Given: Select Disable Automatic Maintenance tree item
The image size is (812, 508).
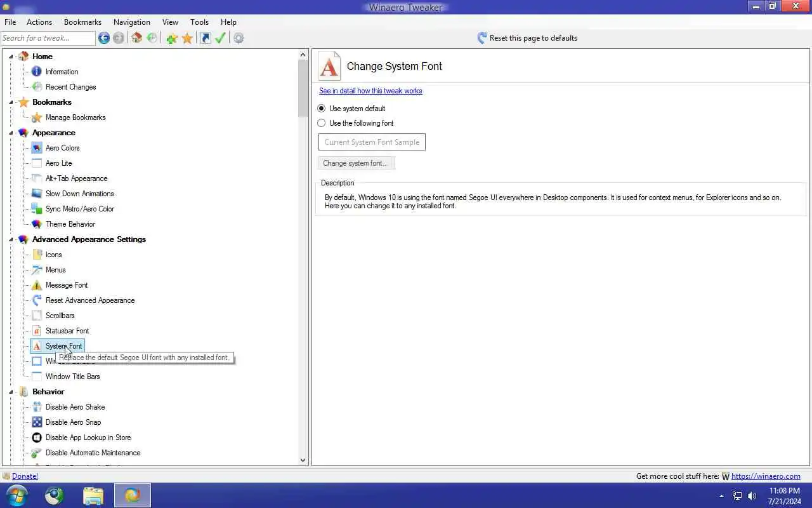Looking at the screenshot, I should (x=93, y=453).
